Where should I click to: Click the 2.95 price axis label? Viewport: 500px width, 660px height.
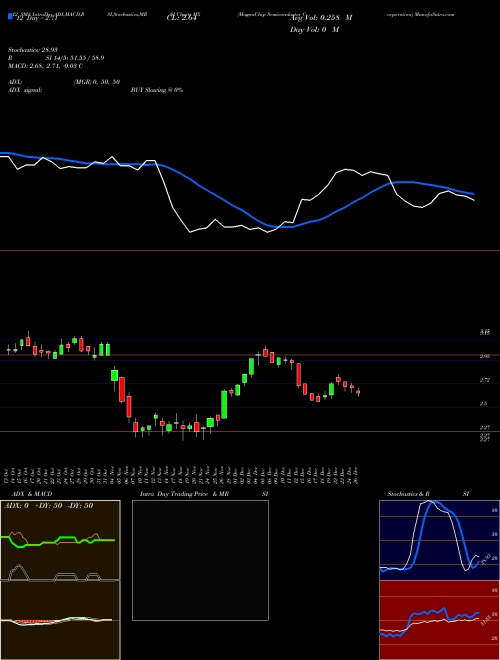pos(484,357)
